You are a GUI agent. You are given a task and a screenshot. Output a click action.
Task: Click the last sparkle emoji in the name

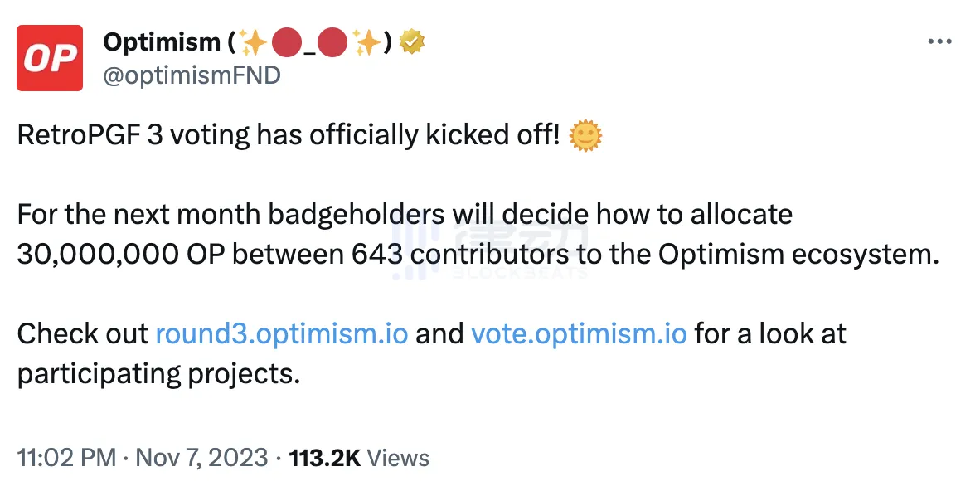pyautogui.click(x=366, y=43)
